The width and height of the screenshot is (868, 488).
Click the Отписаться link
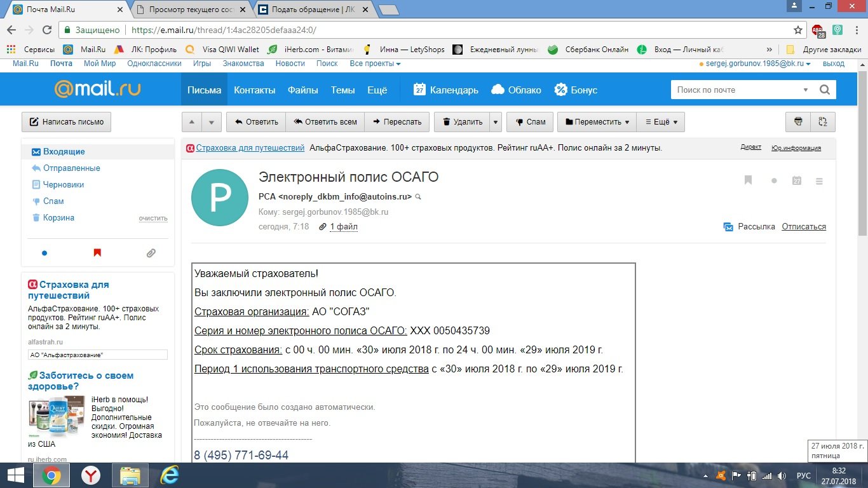coord(804,227)
